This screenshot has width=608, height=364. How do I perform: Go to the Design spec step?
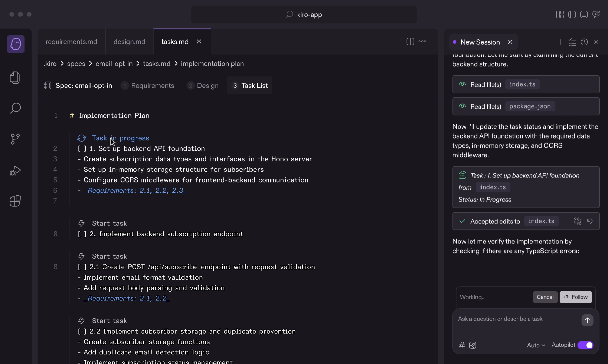click(x=203, y=86)
